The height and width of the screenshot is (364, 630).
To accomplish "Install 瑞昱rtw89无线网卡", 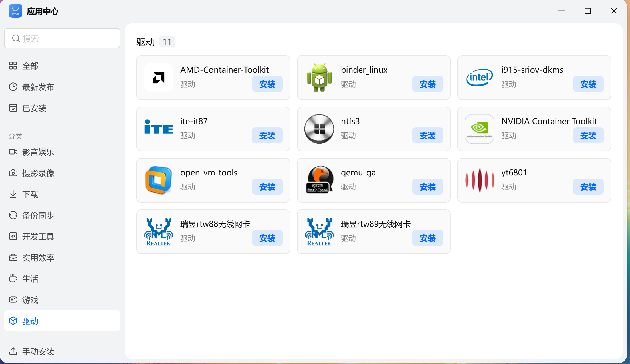I will pyautogui.click(x=427, y=238).
